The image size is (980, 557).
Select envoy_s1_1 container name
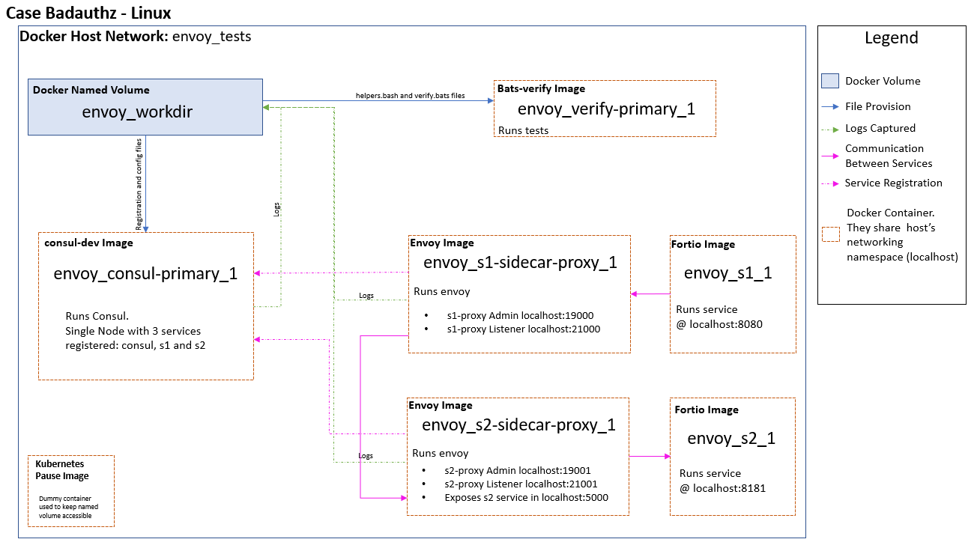(728, 273)
